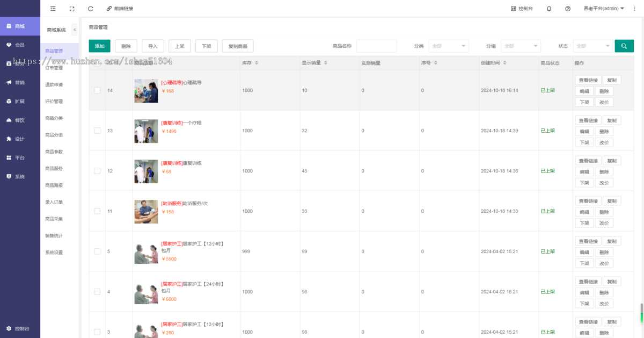Open the 会员 section in the left sidebar
This screenshot has width=644, height=338.
[20, 45]
